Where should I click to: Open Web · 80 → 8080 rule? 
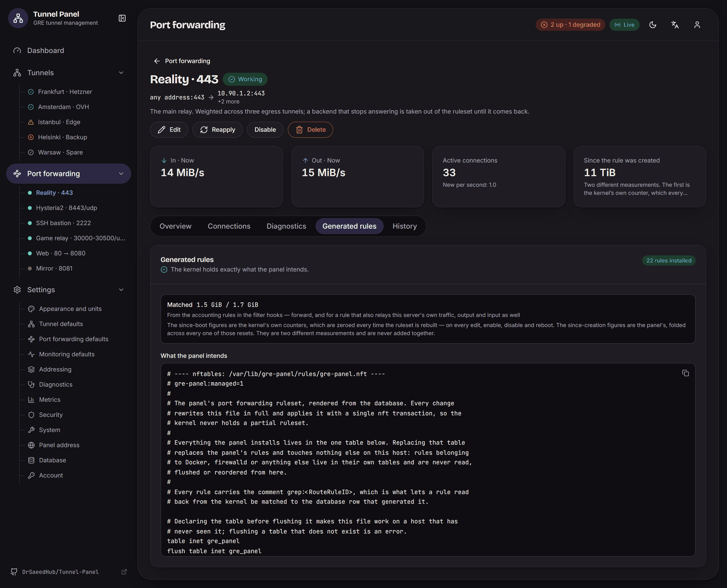(61, 253)
